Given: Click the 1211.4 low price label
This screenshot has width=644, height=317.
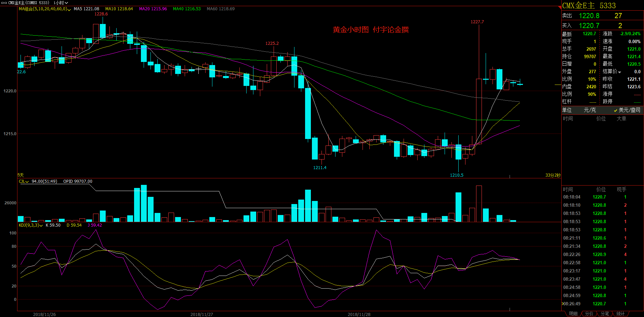Looking at the screenshot, I should pos(320,168).
